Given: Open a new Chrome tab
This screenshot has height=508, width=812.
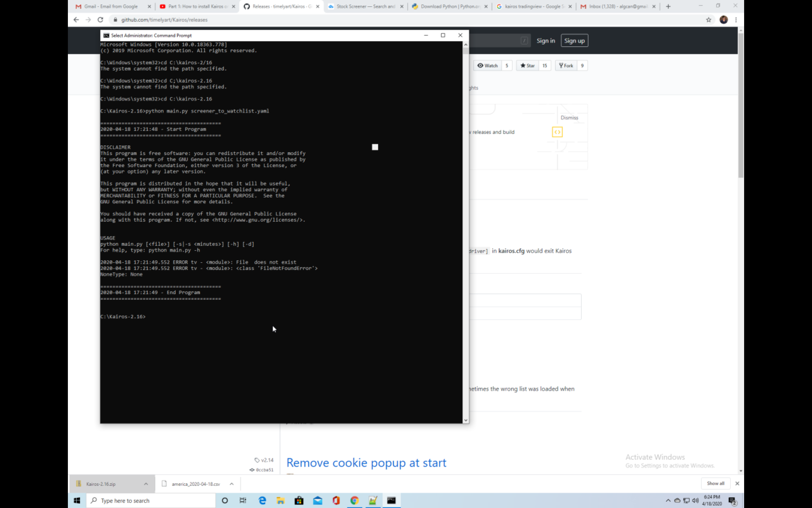Looking at the screenshot, I should pyautogui.click(x=668, y=6).
